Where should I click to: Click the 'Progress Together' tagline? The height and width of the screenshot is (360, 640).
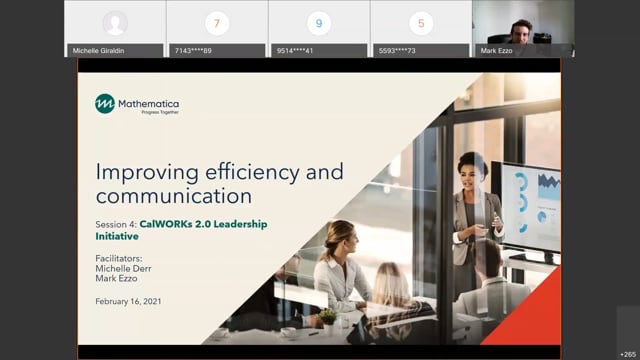click(160, 112)
